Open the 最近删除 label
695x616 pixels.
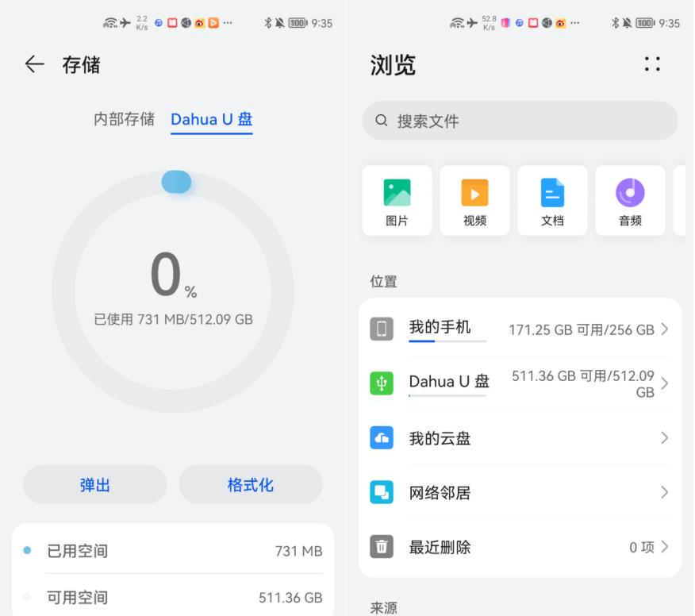click(440, 547)
